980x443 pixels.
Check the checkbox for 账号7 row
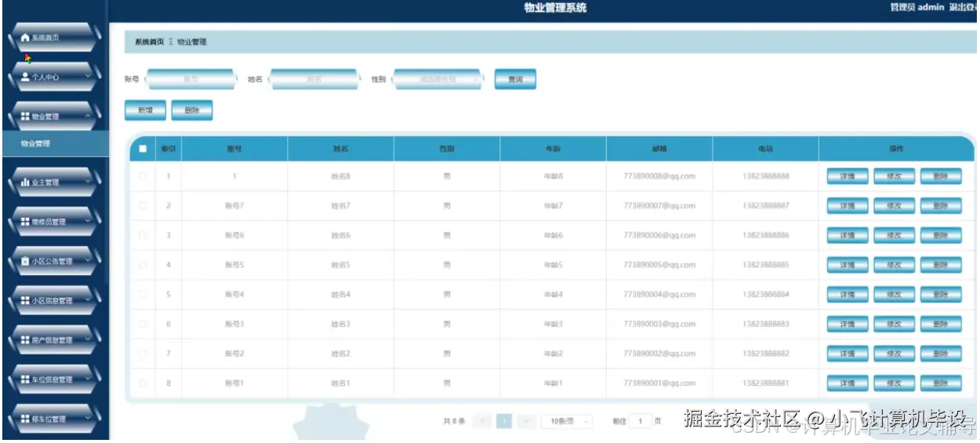tap(143, 205)
